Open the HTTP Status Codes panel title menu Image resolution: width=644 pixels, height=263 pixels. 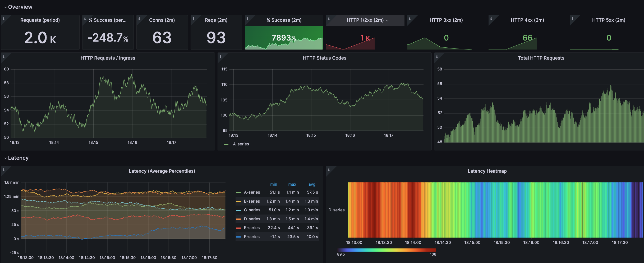325,58
